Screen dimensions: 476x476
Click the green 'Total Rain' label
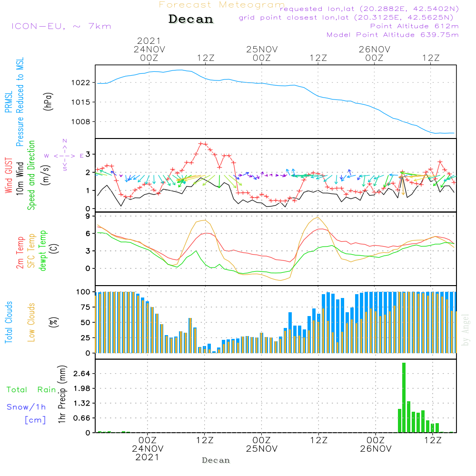coord(31,390)
